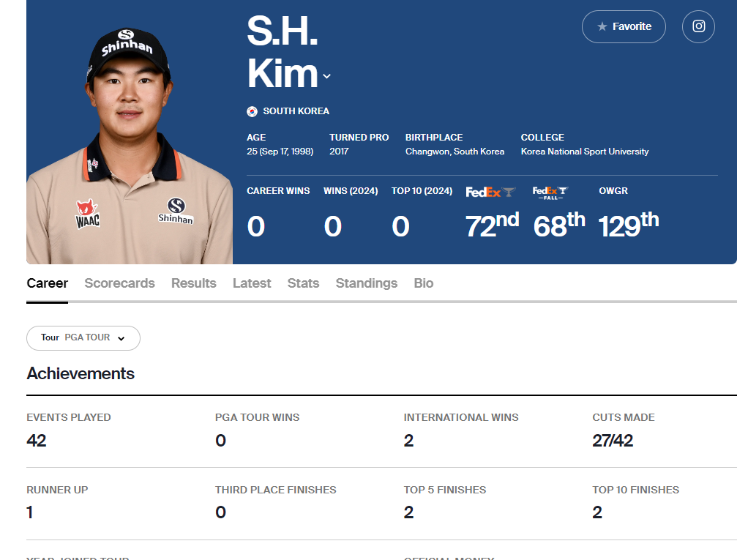Click the SOUTH KOREA country label
The image size is (748, 560).
click(296, 111)
